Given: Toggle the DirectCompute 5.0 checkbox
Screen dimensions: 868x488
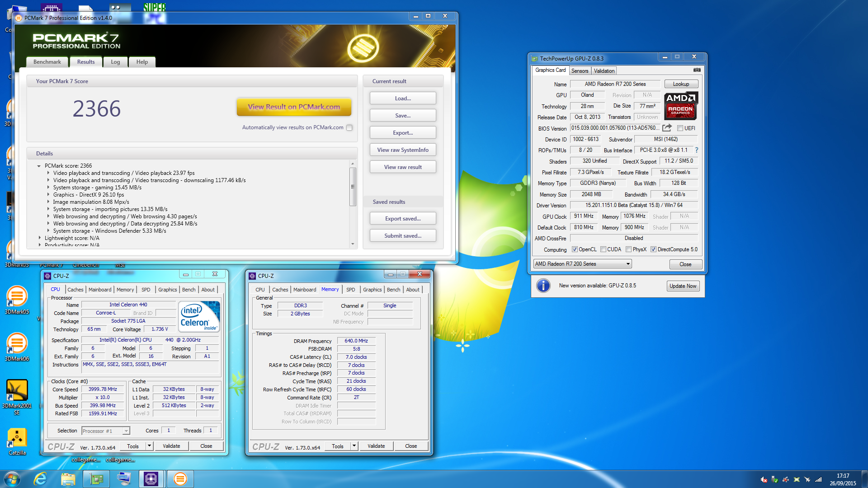Looking at the screenshot, I should (653, 249).
